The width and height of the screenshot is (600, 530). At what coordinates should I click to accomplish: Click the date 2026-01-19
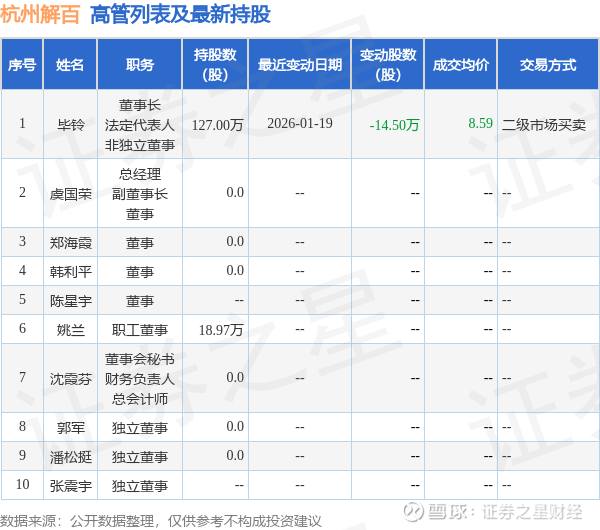coord(300,123)
